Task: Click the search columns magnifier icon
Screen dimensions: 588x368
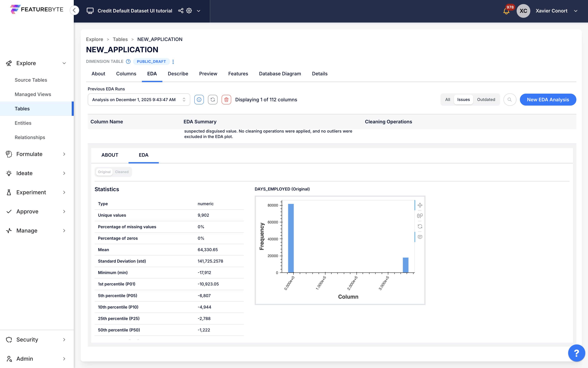Action: pyautogui.click(x=510, y=100)
